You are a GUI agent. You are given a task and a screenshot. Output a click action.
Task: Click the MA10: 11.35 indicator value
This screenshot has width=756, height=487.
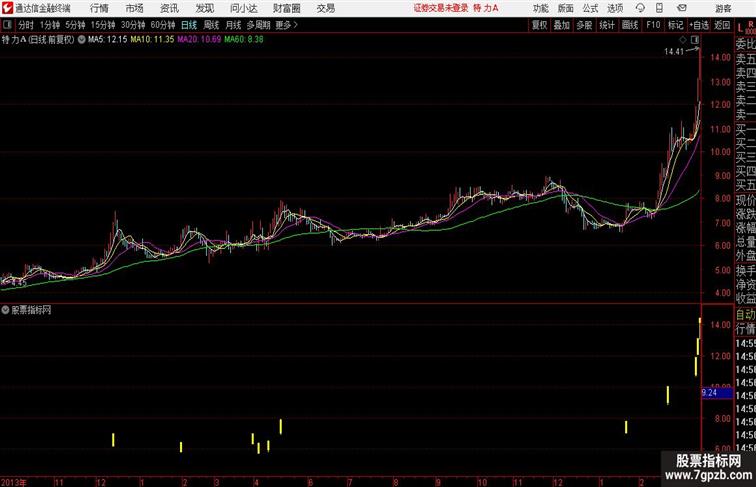[152, 40]
